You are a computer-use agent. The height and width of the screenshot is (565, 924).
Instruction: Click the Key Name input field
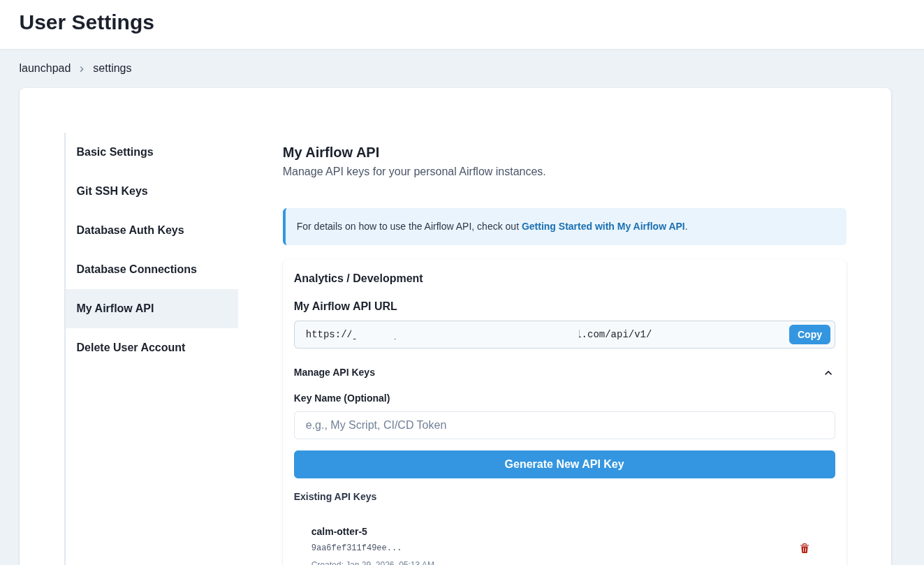click(564, 425)
